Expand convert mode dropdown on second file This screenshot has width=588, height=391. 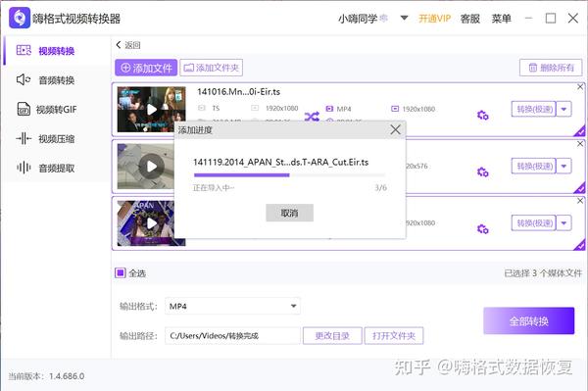click(564, 166)
